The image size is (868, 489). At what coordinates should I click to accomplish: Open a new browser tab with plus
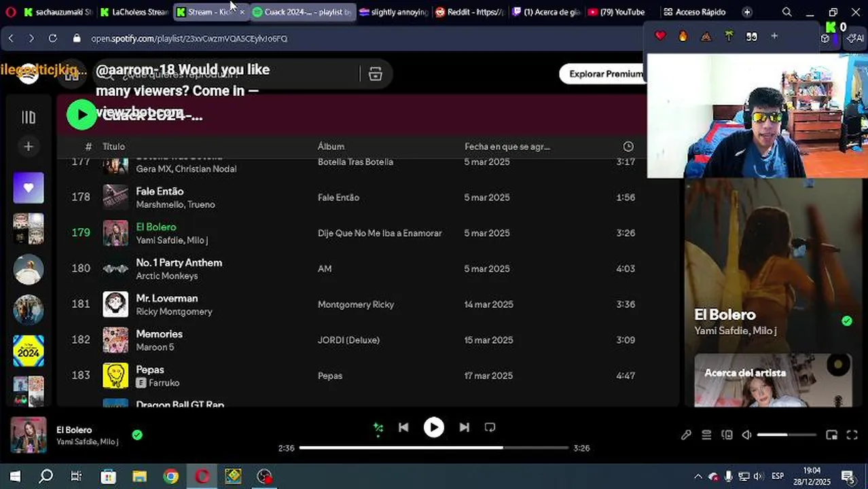coord(746,12)
